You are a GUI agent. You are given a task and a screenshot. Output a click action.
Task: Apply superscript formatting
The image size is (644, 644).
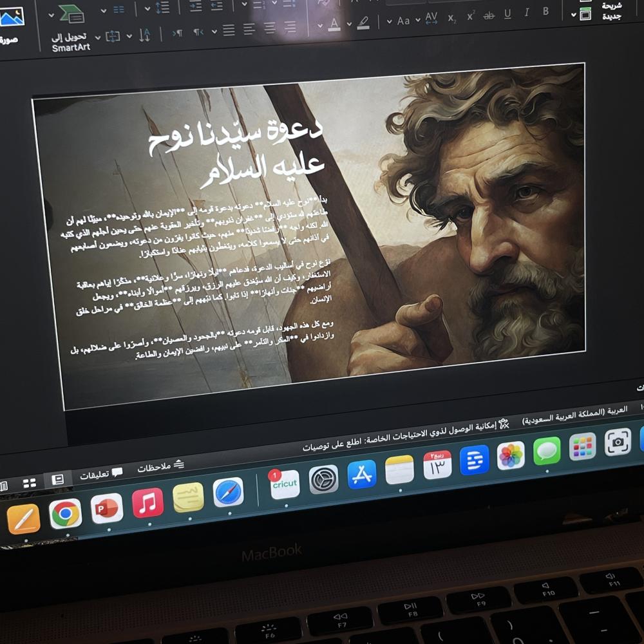pyautogui.click(x=470, y=16)
